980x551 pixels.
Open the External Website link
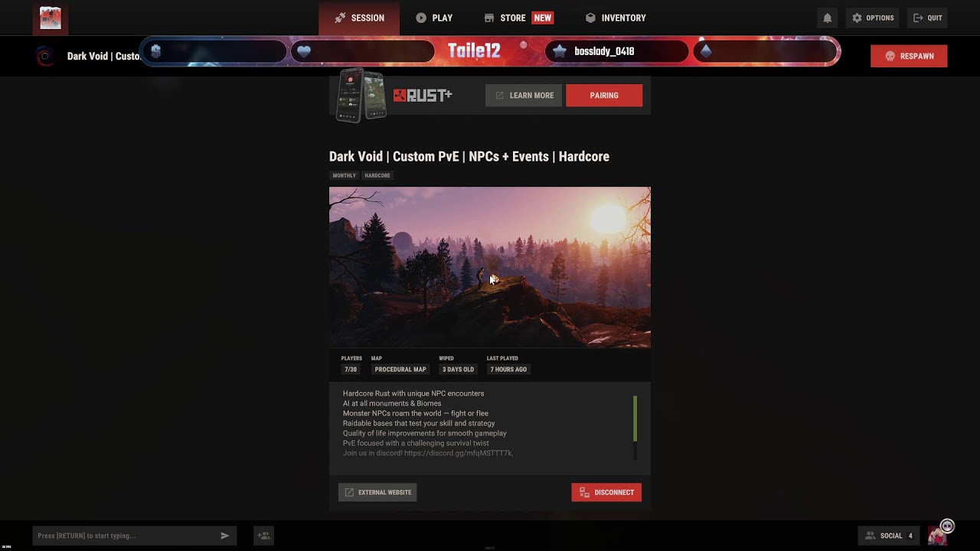pyautogui.click(x=377, y=492)
